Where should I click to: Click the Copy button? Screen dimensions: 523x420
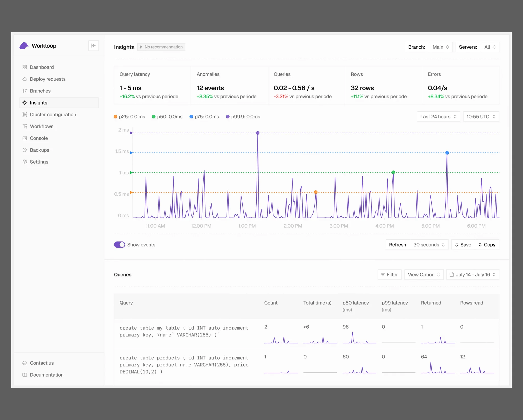(x=487, y=245)
